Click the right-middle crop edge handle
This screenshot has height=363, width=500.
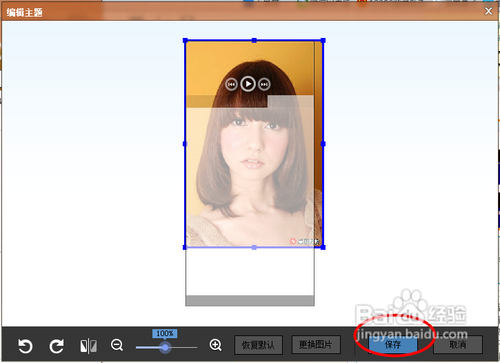click(323, 144)
